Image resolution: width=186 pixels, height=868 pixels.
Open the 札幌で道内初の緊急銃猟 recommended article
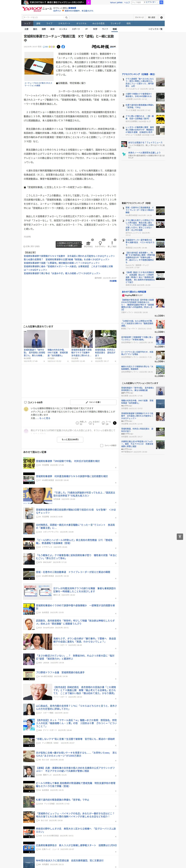pyautogui.click(x=62, y=800)
